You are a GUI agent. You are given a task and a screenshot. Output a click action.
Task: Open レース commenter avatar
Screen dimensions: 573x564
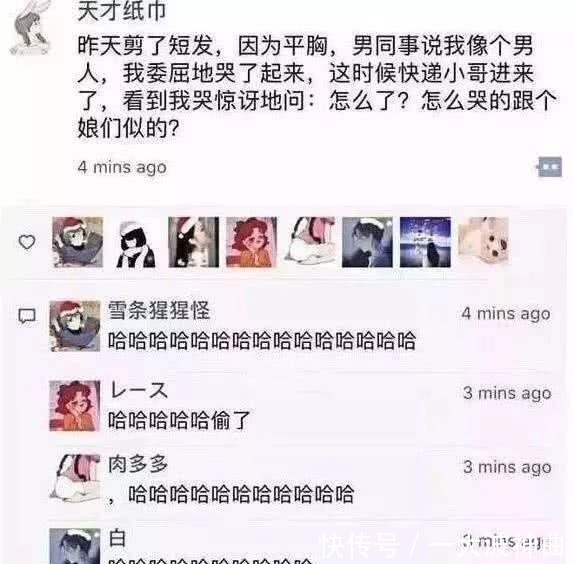click(x=75, y=406)
